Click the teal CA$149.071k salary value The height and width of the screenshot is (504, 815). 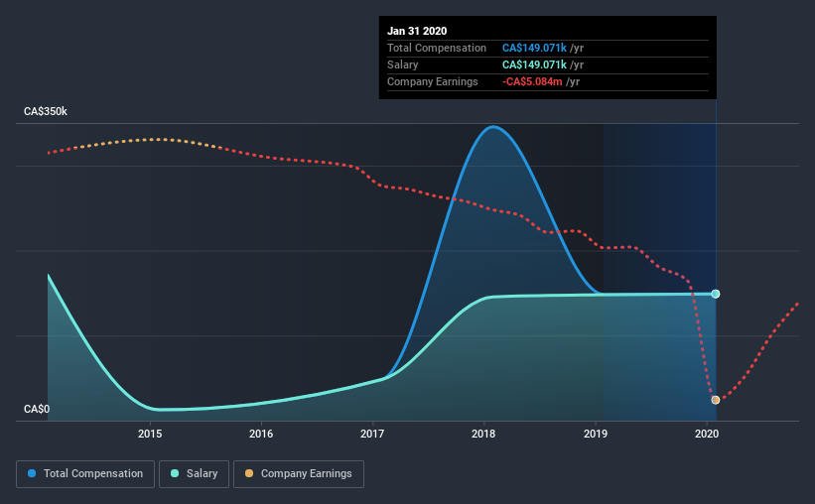coord(534,64)
